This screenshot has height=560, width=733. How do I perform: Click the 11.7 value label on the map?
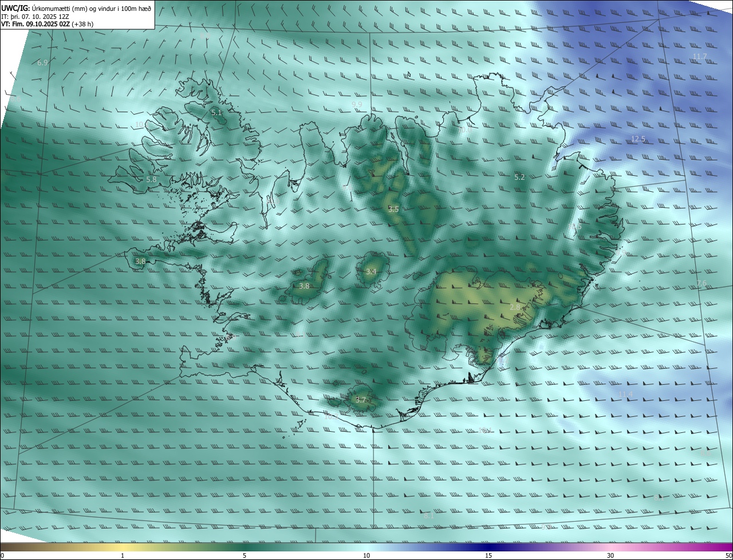pyautogui.click(x=700, y=56)
